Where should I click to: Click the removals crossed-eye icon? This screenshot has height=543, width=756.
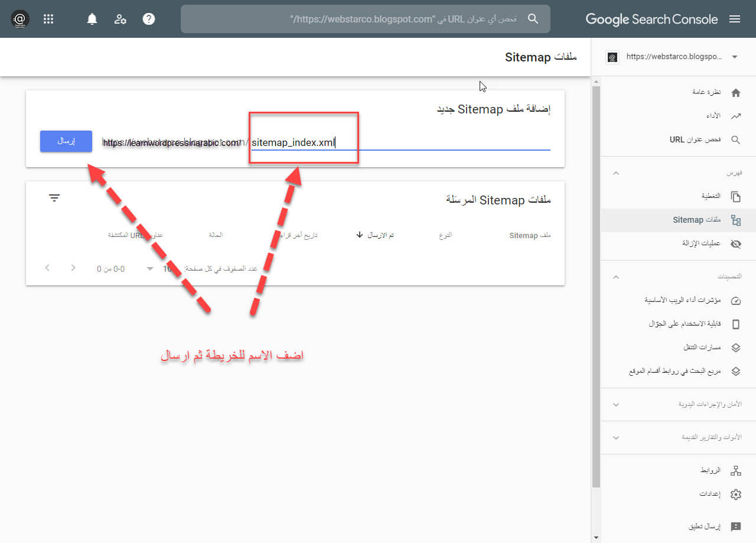735,243
